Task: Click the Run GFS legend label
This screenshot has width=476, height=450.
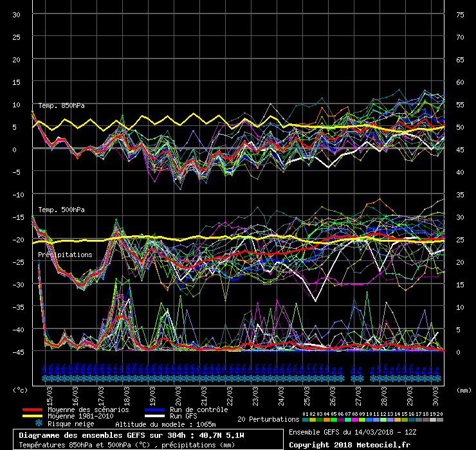Action: pyautogui.click(x=183, y=416)
